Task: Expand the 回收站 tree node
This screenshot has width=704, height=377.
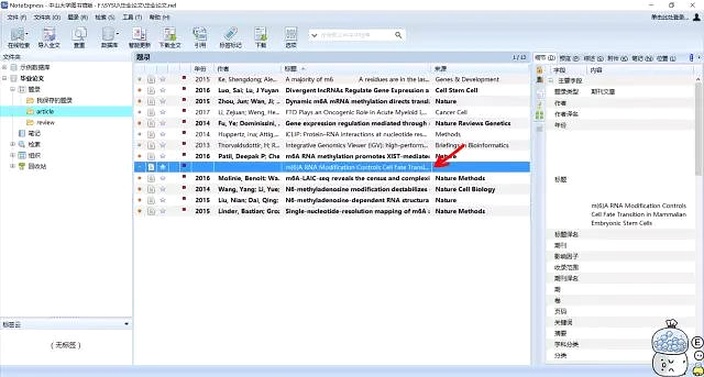Action: 13,166
